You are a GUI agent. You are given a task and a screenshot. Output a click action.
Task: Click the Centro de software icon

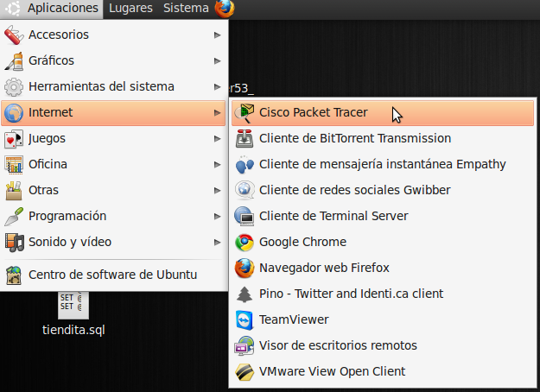[x=14, y=275]
